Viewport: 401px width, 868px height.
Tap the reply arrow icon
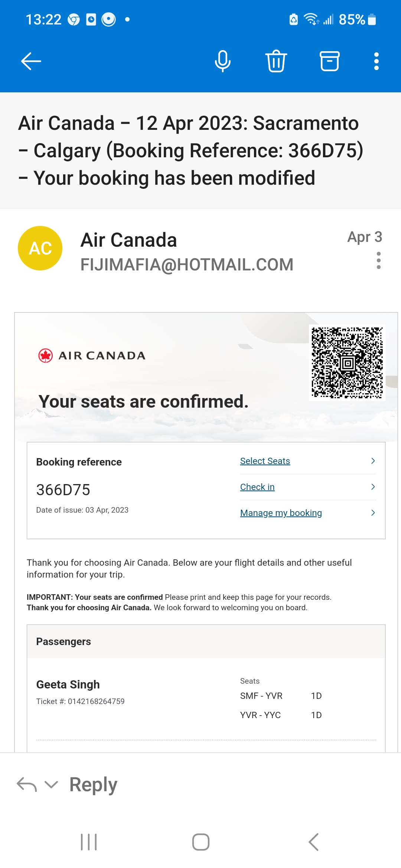point(27,784)
